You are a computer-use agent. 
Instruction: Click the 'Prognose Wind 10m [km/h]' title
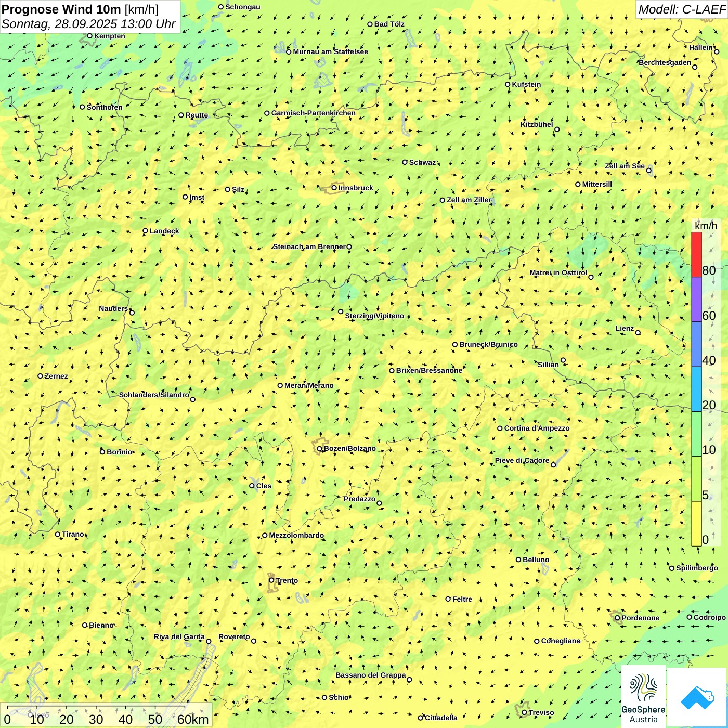tap(80, 9)
